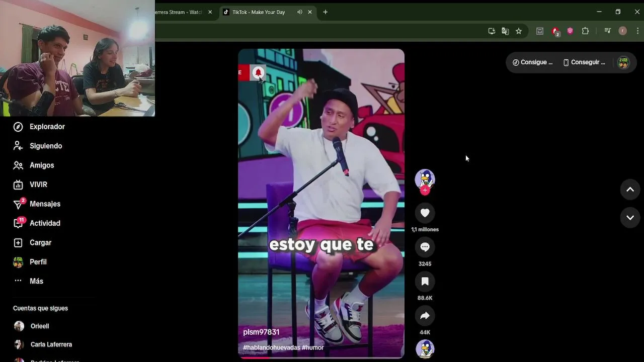Screen dimensions: 644x362
Task: Open Chrome three-dot menu
Action: pyautogui.click(x=637, y=31)
